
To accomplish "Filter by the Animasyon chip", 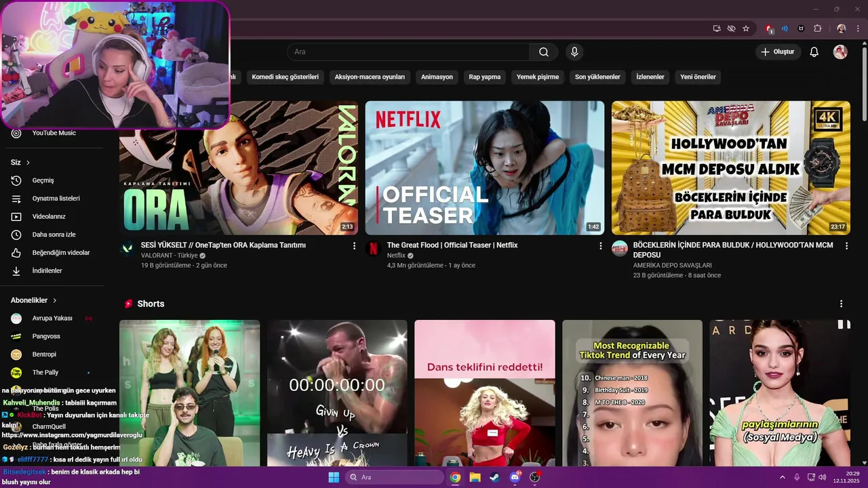I will 437,77.
